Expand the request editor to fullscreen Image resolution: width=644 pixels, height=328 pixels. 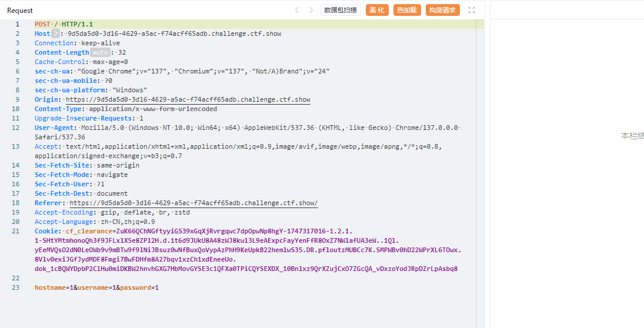click(471, 10)
